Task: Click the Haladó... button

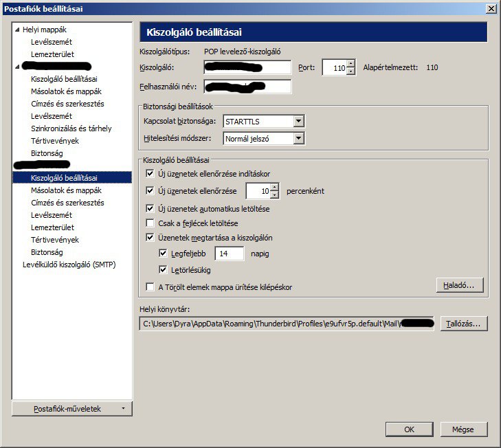Action: pos(460,285)
